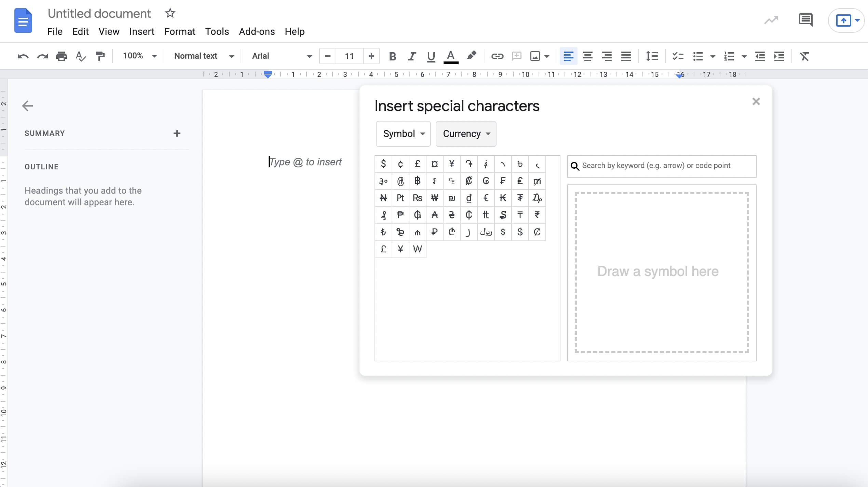The height and width of the screenshot is (487, 868).
Task: Insert a link using the toolbar icon
Action: [497, 56]
